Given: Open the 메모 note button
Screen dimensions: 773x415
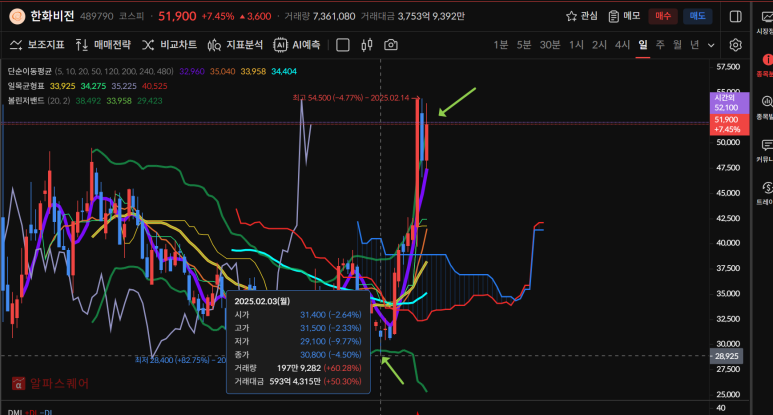Looking at the screenshot, I should click(624, 16).
